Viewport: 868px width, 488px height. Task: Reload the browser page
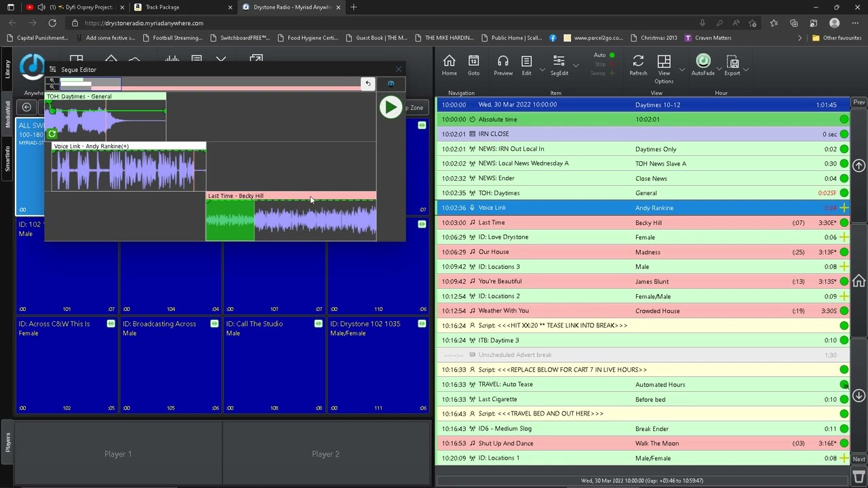[x=52, y=22]
